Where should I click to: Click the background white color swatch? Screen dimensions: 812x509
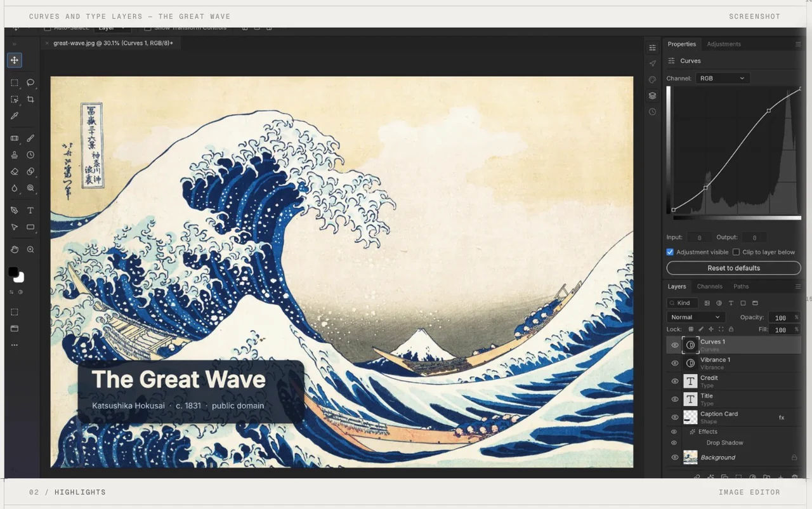click(x=20, y=278)
